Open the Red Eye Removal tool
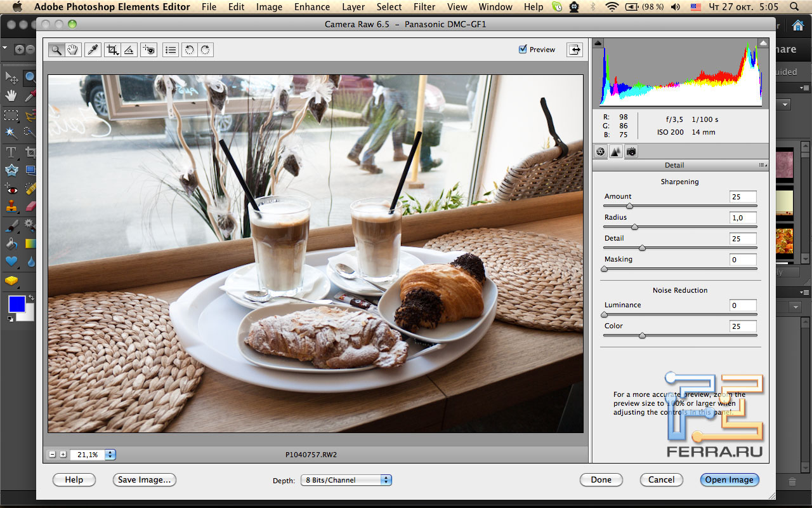This screenshot has width=812, height=508. [148, 49]
